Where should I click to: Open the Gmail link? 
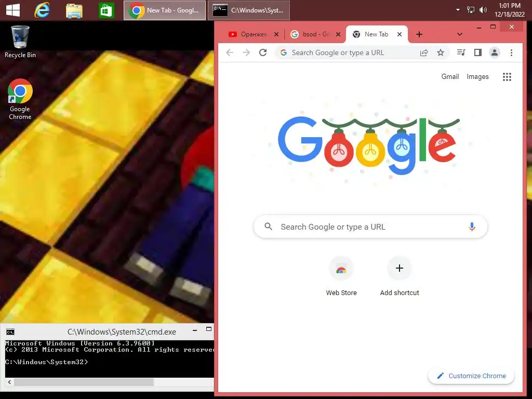(x=450, y=77)
